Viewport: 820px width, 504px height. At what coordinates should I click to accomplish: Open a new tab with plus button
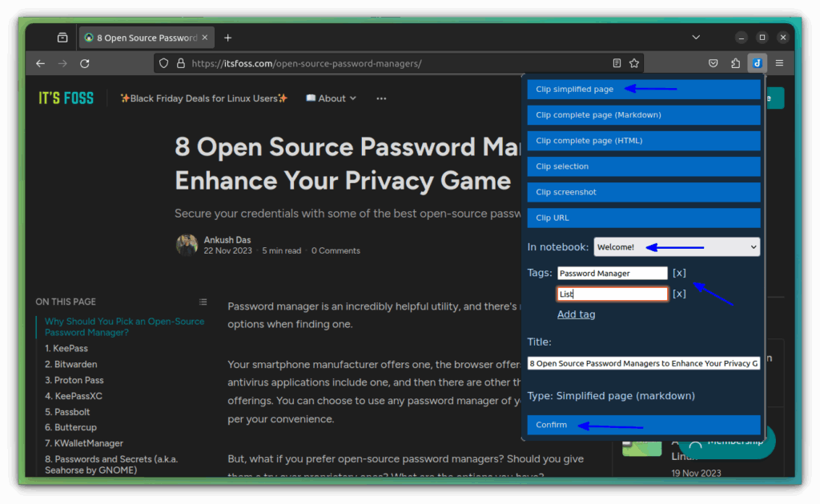227,38
